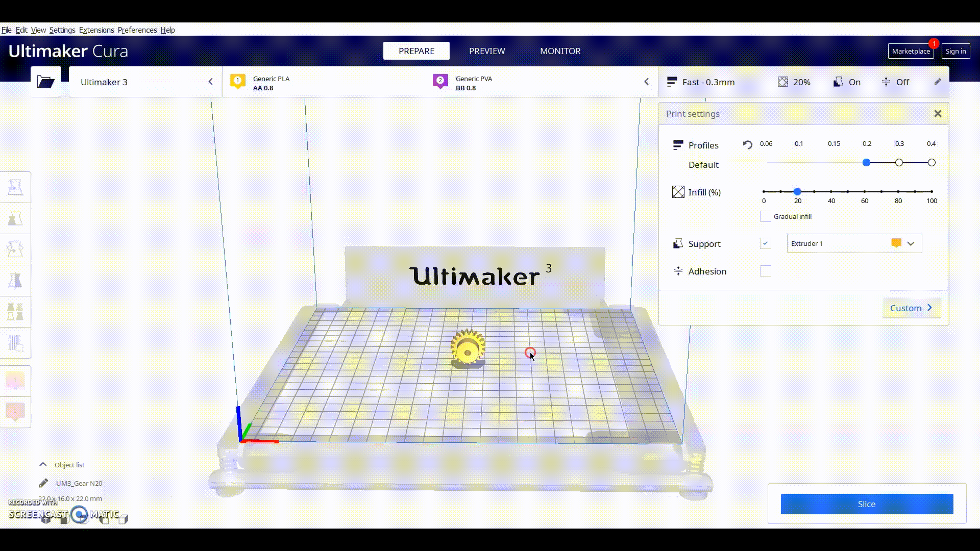Viewport: 980px width, 551px height.
Task: Switch to the PREPARE stage tab
Action: [416, 51]
